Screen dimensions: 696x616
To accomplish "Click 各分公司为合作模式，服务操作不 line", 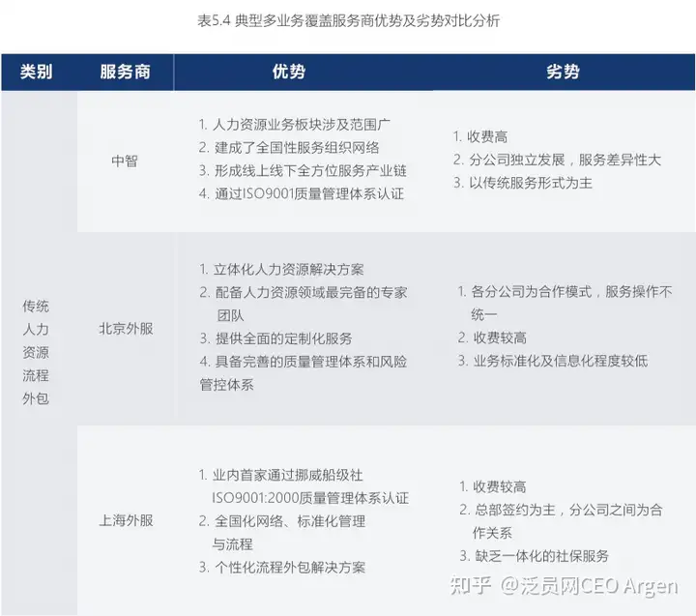I will pos(565,292).
